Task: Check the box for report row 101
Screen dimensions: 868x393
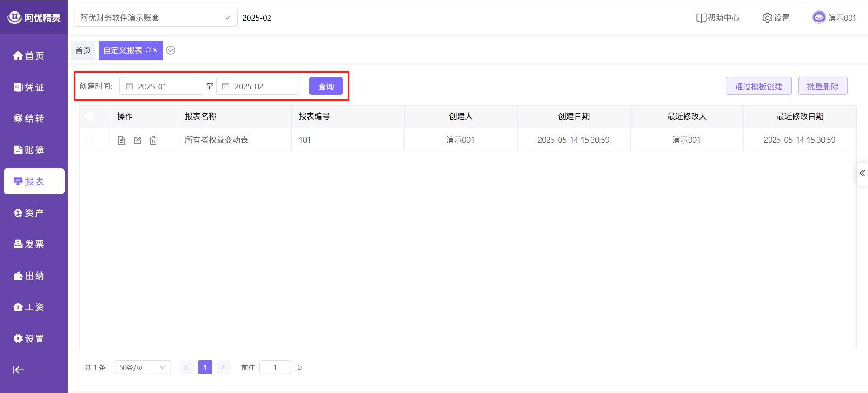Action: coord(90,140)
